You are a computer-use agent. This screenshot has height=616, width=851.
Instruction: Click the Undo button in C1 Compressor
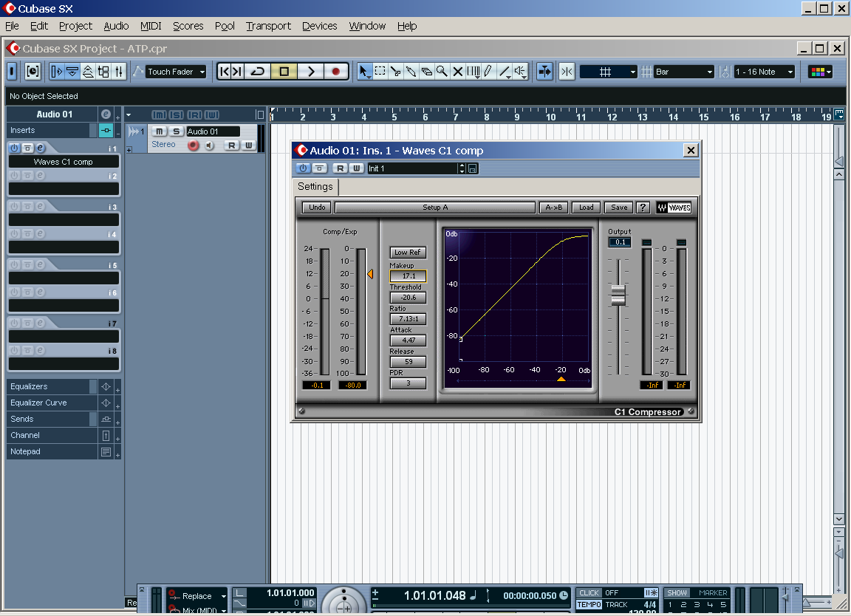317,208
